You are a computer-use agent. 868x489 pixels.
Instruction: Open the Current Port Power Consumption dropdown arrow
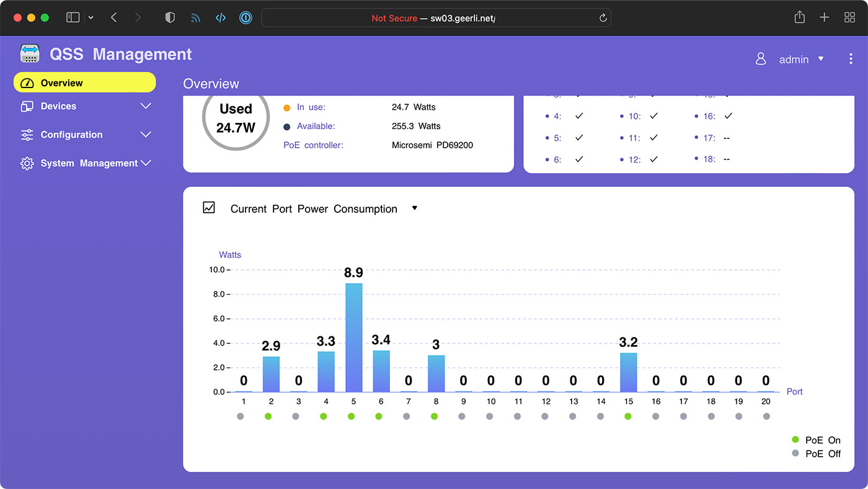[415, 209]
